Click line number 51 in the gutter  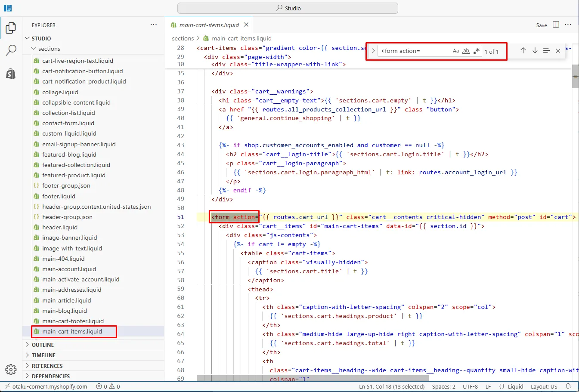pos(180,217)
